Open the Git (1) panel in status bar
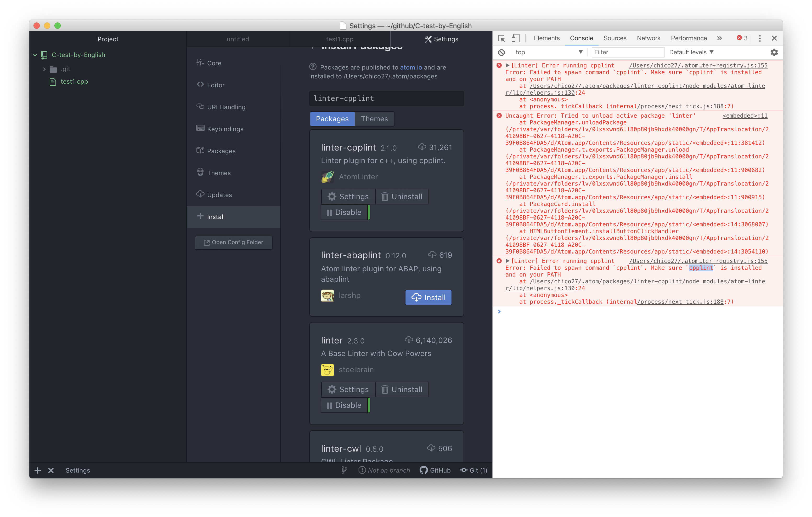Viewport: 812px width, 517px height. click(x=473, y=470)
